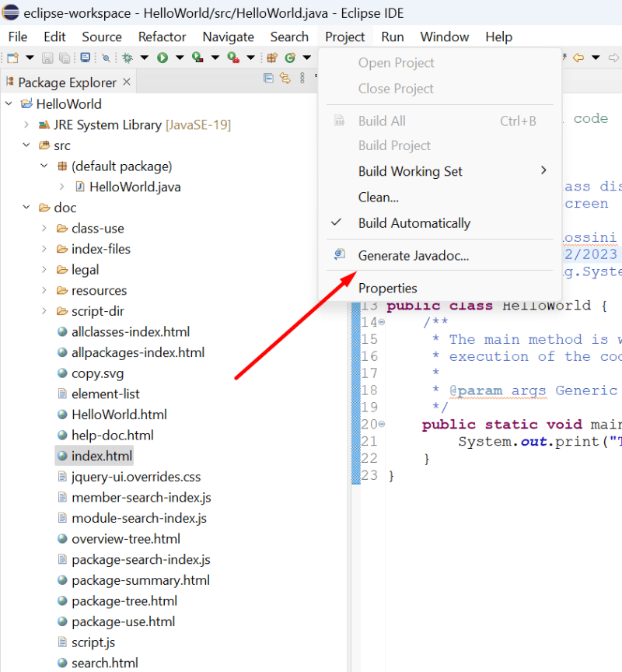The width and height of the screenshot is (622, 672).
Task: Click the Skip All Breakpoints icon
Action: [x=106, y=58]
